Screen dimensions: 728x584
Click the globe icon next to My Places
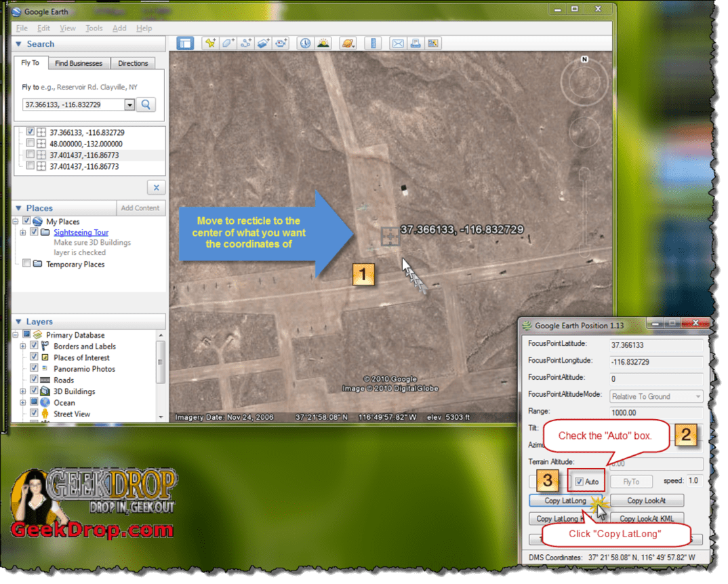pos(38,222)
